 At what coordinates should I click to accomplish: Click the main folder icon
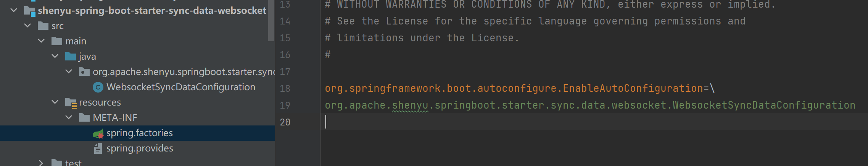[56, 41]
